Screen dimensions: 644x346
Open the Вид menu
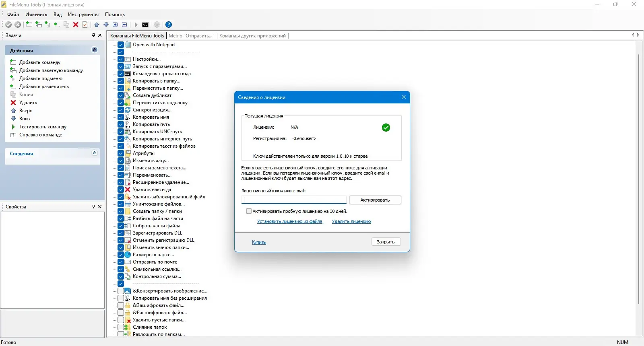[58, 14]
